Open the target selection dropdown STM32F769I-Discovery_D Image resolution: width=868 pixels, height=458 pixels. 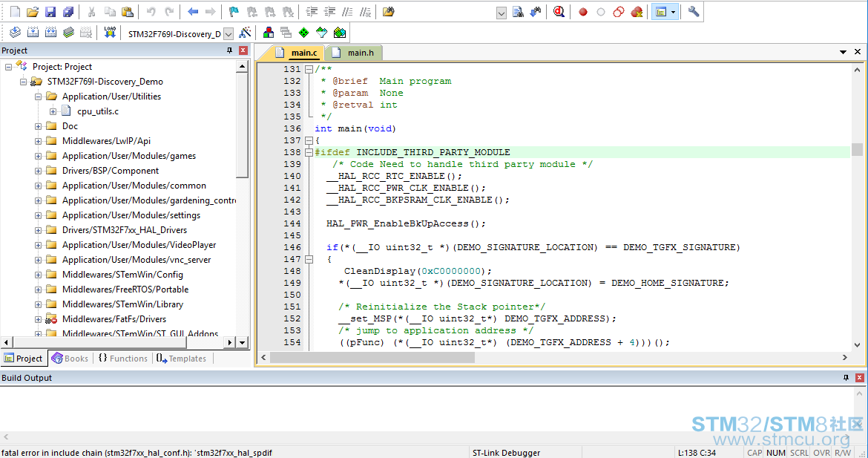[228, 34]
